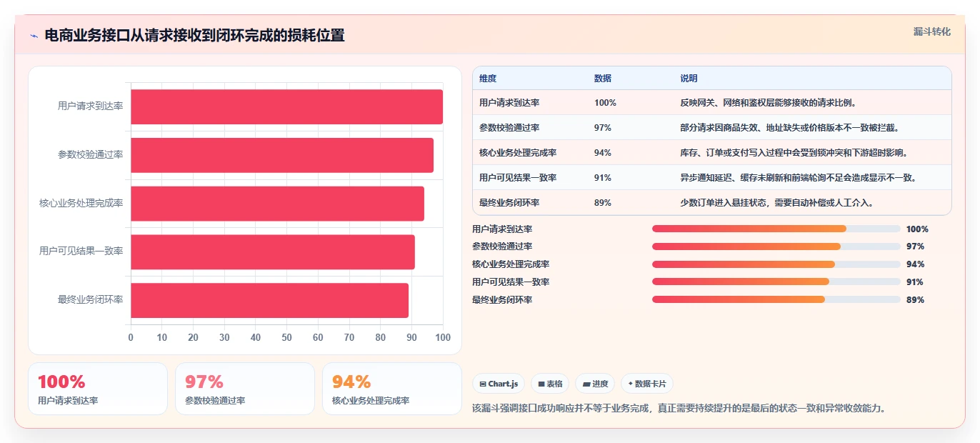980x443 pixels.
Task: Click the 97% 参数校验通过率 data card
Action: [245, 389]
